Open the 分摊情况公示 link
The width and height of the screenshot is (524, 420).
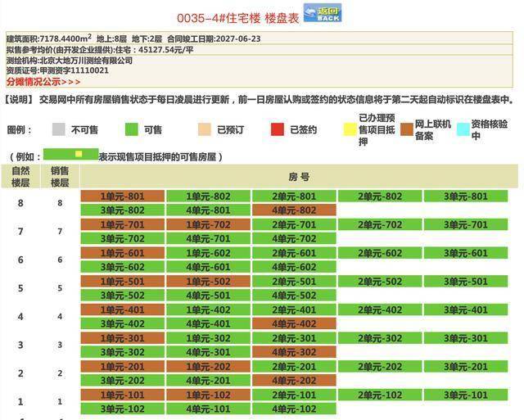click(x=43, y=82)
